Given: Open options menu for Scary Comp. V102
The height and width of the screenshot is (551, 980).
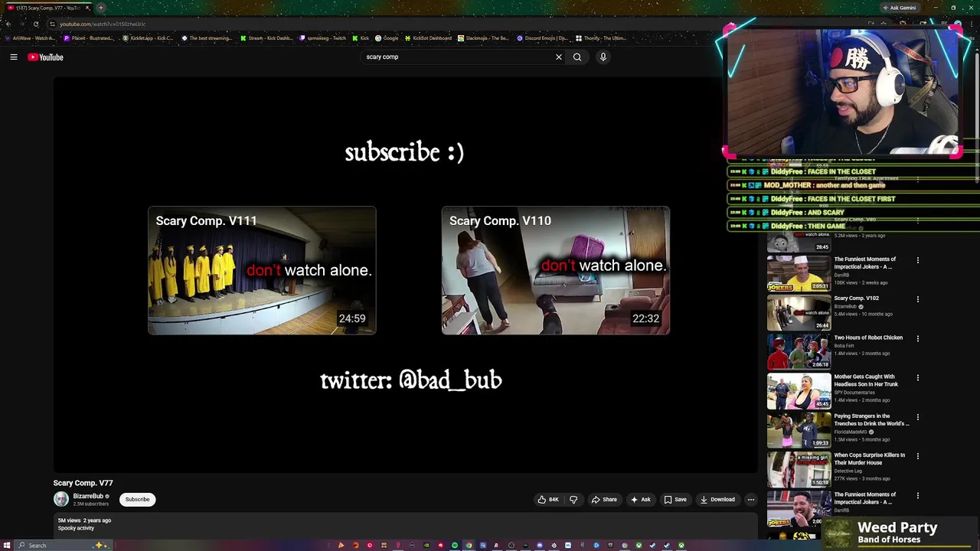Looking at the screenshot, I should click(x=918, y=299).
